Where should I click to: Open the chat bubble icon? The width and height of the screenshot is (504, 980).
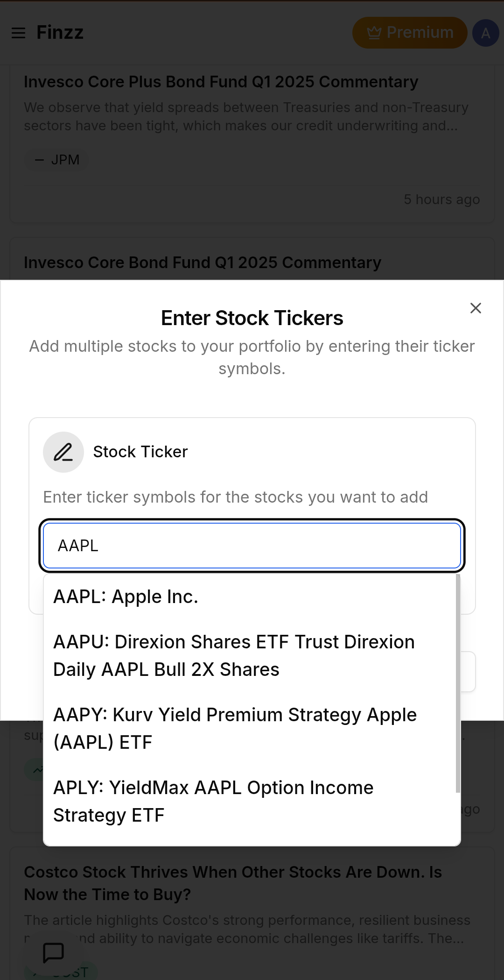(54, 952)
